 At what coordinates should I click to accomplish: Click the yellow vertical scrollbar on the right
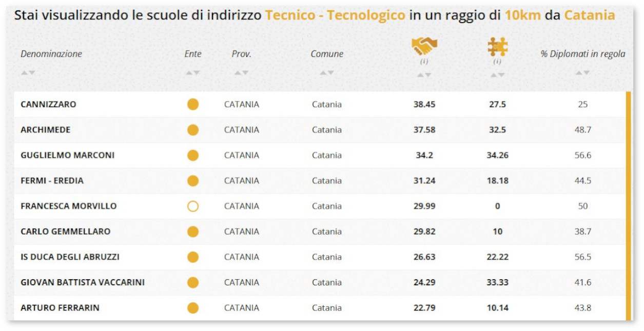click(x=628, y=205)
